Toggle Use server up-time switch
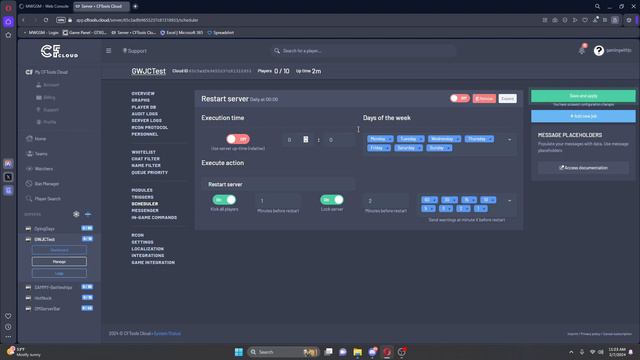640x360 pixels. [x=238, y=139]
